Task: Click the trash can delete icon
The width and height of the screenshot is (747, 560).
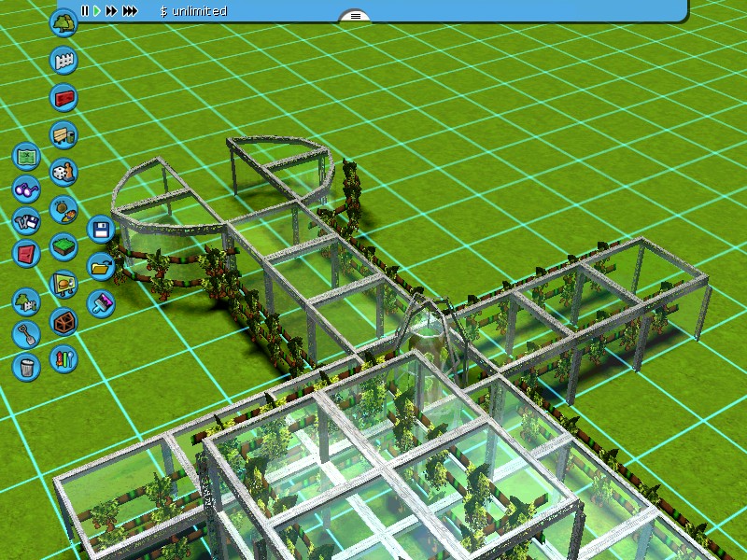Action: 26,365
